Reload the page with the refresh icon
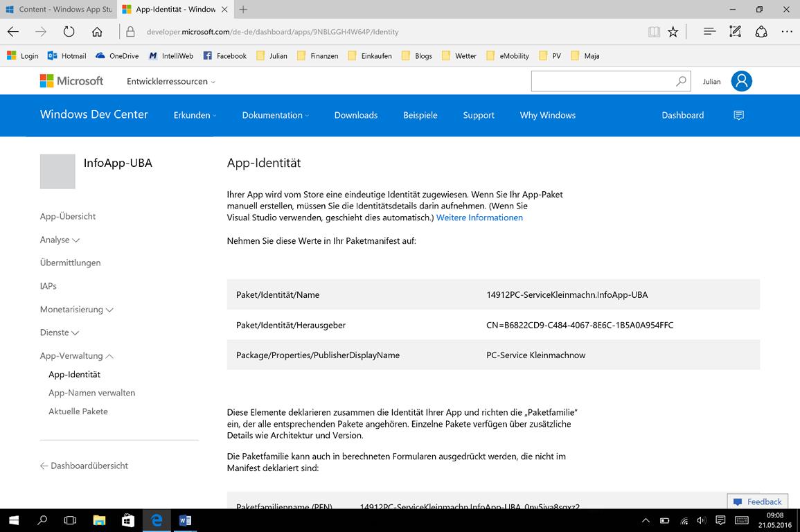This screenshot has height=532, width=800. [69, 32]
